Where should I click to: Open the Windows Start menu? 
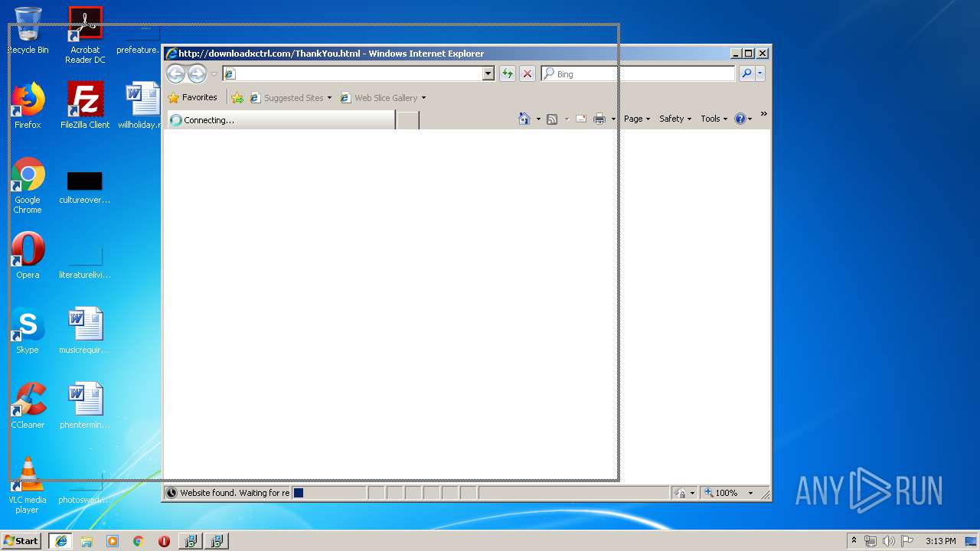tap(21, 541)
